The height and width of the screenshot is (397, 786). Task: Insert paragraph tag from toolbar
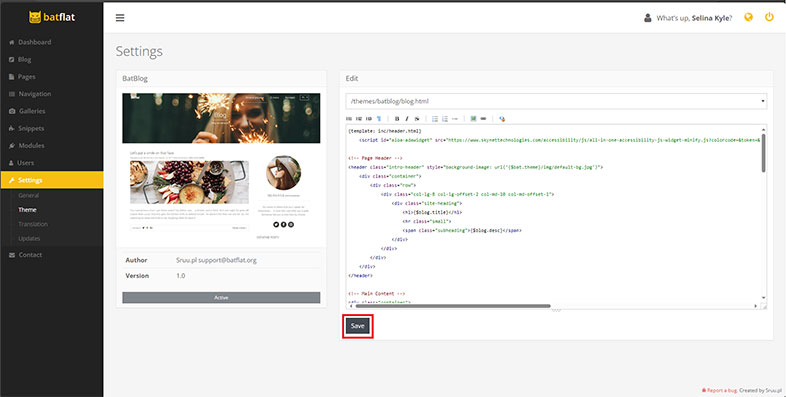tap(379, 119)
